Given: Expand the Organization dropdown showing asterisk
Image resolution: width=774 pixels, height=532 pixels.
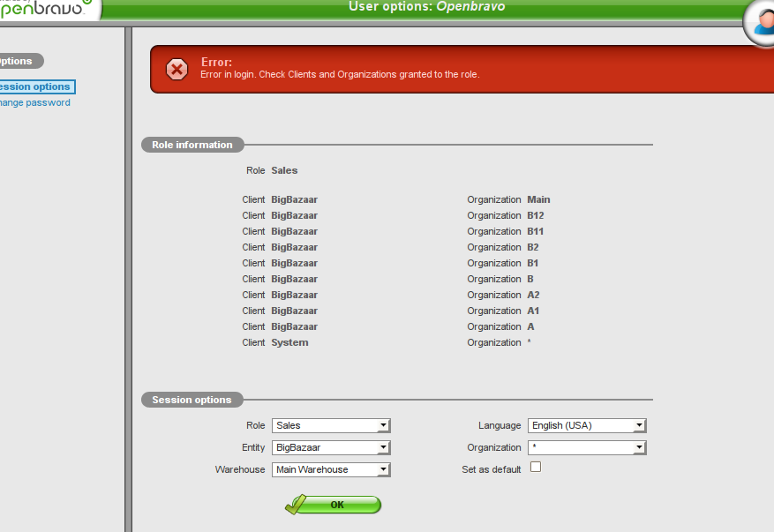Looking at the screenshot, I should (587, 447).
